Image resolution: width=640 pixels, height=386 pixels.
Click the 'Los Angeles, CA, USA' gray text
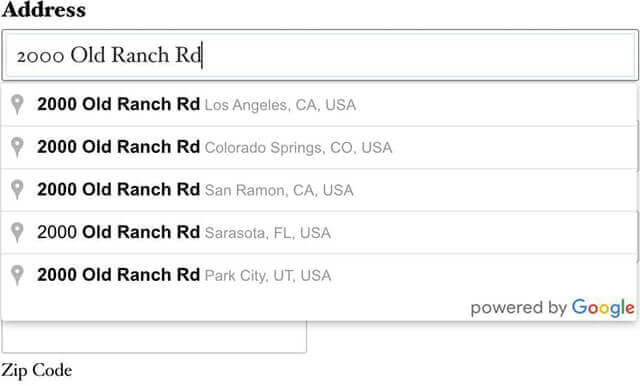click(x=280, y=105)
